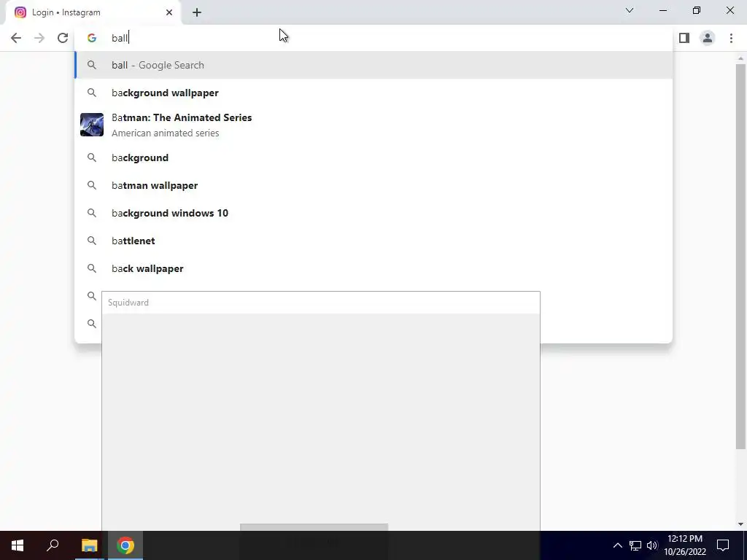Viewport: 747px width, 560px height.
Task: Click the Chrome taskbar icon
Action: coord(125,545)
